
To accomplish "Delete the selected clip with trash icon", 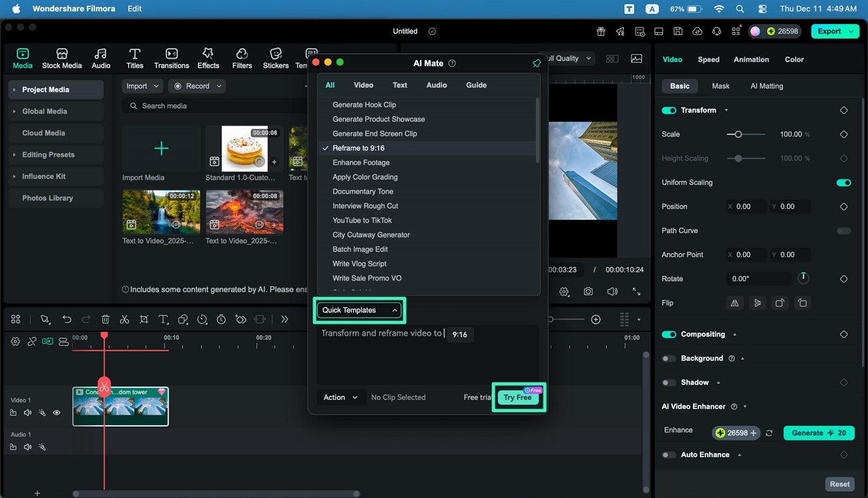I will (105, 320).
